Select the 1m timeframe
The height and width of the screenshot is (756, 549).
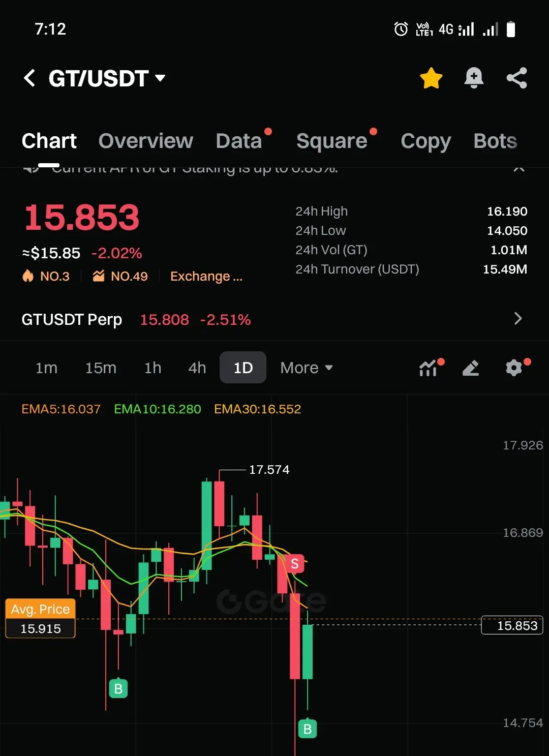pos(46,368)
